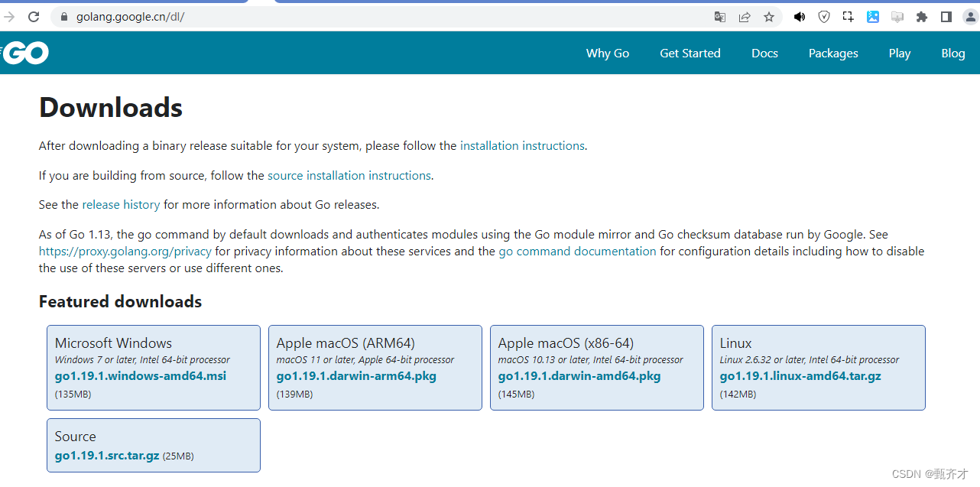Image resolution: width=980 pixels, height=487 pixels.
Task: Click the Linux 2.6.32 or later requirement text
Action: pos(810,359)
